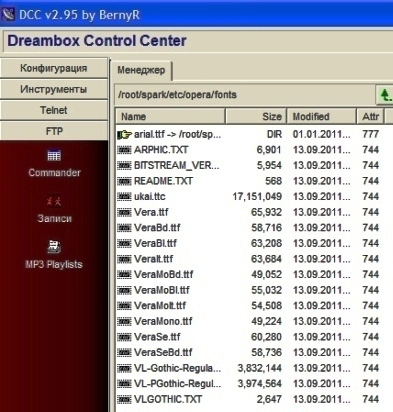The width and height of the screenshot is (393, 412).
Task: Open the Telnet section
Action: pos(54,110)
